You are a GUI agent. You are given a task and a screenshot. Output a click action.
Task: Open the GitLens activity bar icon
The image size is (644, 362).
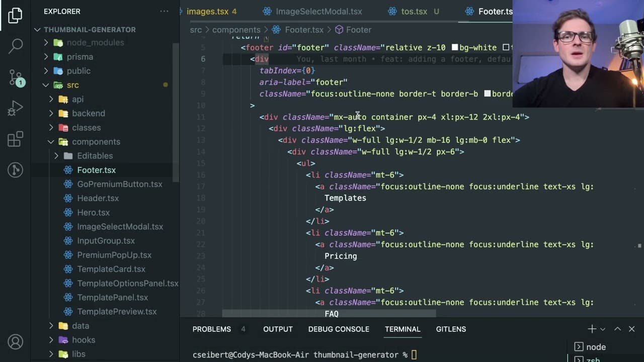point(16,170)
